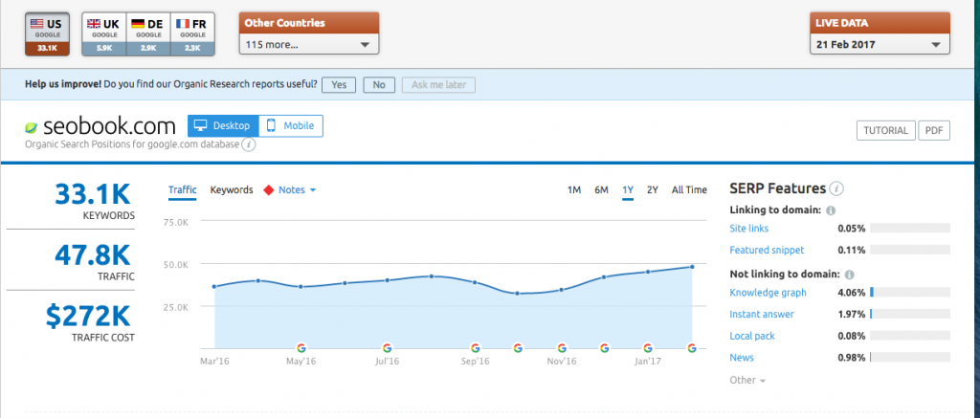Screen dimensions: 980x418
Task: Switch to UK Google database
Action: 104,34
